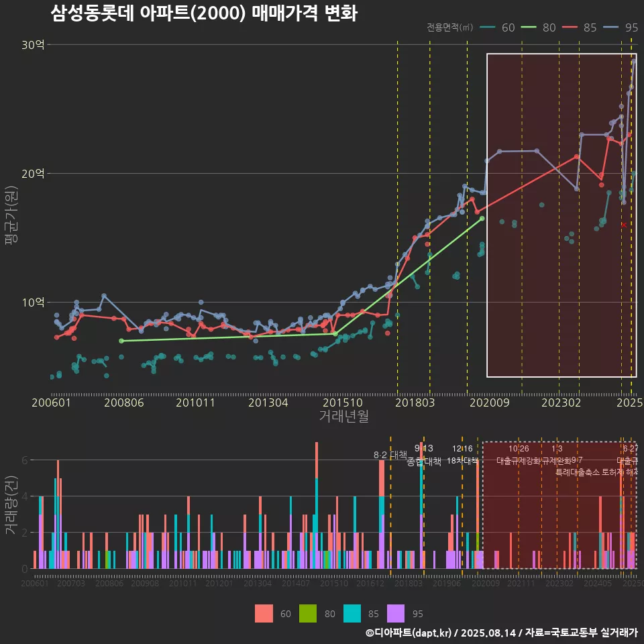Click 201201 on the volume chart x-axis
This screenshot has height=644, width=644.
[219, 583]
